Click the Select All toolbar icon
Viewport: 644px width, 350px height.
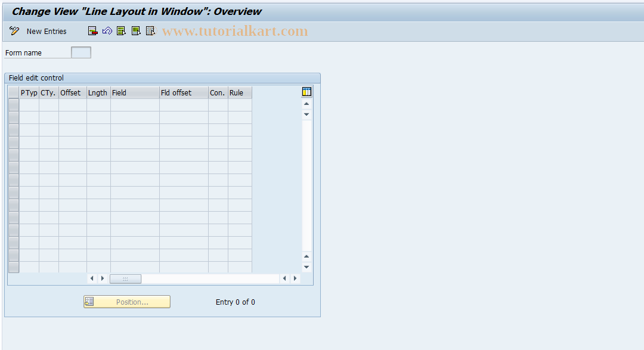[x=121, y=31]
